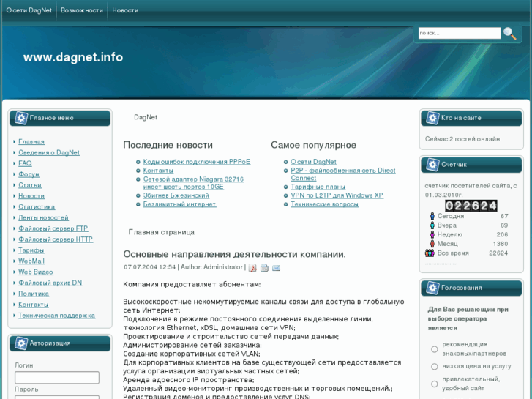The height and width of the screenshot is (399, 532).
Task: Open Сетевой адаптер Niagara 32716 news
Action: pyautogui.click(x=193, y=183)
